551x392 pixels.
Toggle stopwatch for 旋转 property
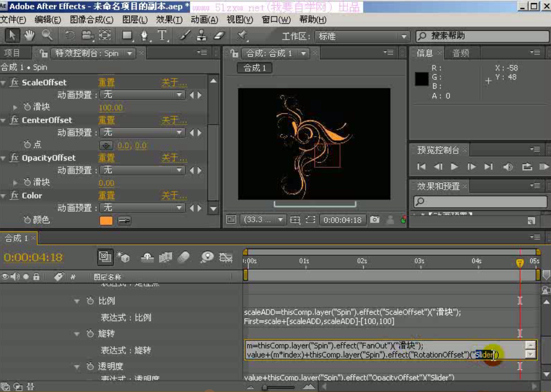click(90, 333)
